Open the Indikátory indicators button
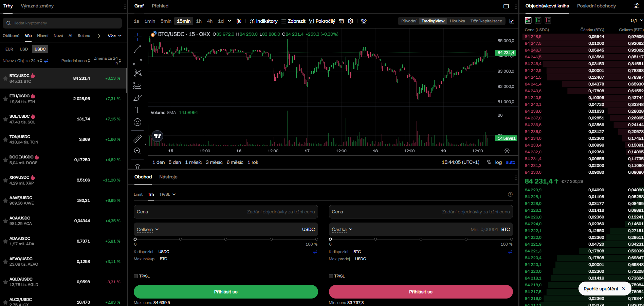 (264, 21)
